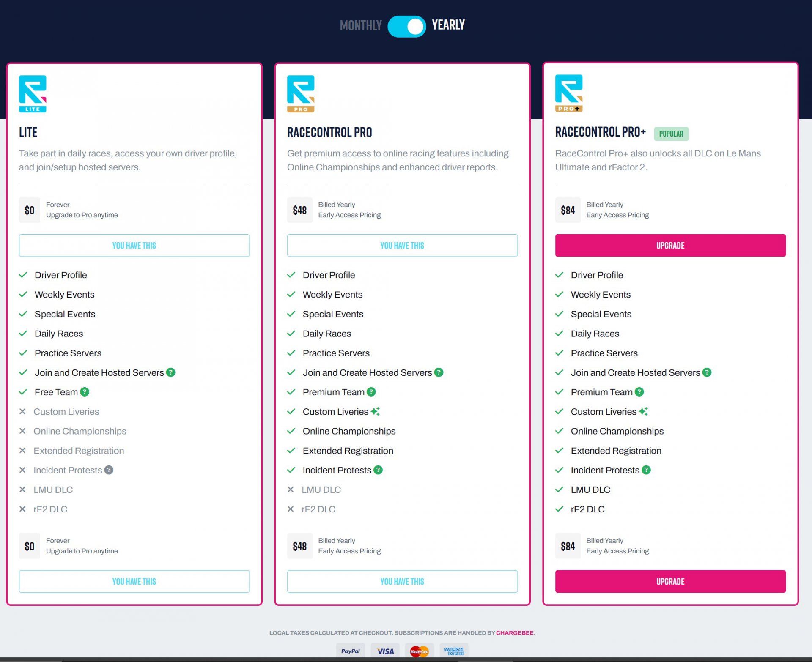Viewport: 812px width, 662px height.
Task: Open Premium Team help icon in Pro+ card
Action: (x=639, y=392)
